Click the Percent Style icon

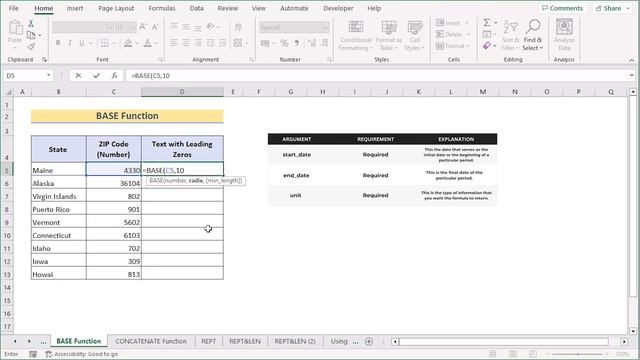284,43
